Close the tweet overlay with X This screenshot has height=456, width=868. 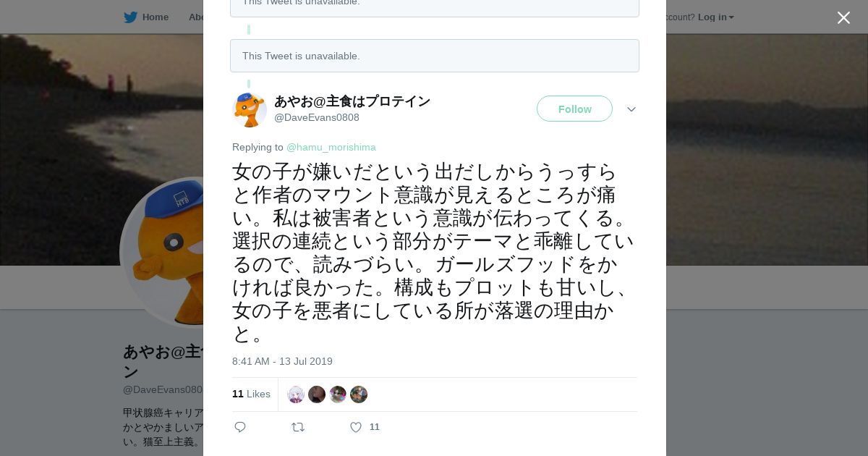click(x=843, y=18)
